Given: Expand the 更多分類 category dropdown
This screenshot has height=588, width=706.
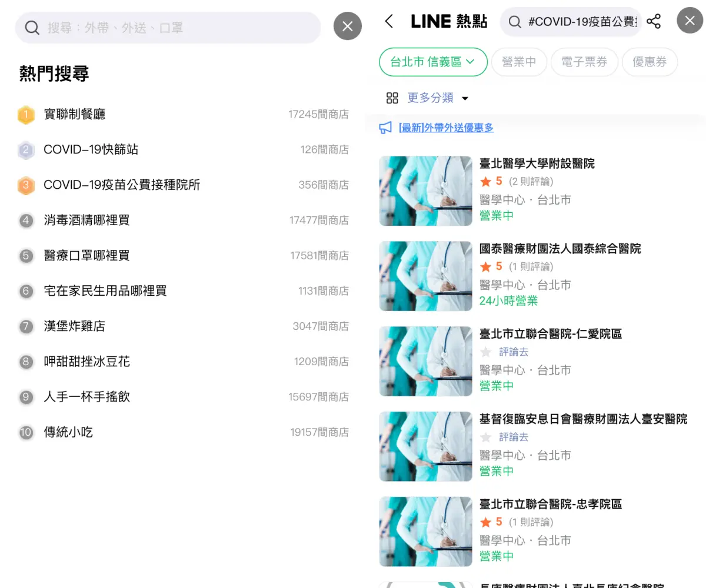Looking at the screenshot, I should click(x=438, y=98).
